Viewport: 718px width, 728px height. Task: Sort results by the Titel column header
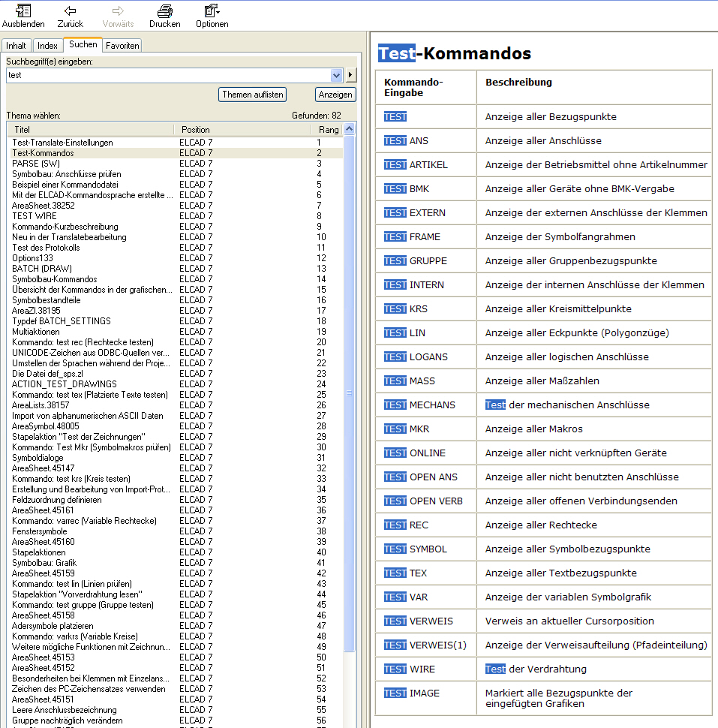pos(91,130)
